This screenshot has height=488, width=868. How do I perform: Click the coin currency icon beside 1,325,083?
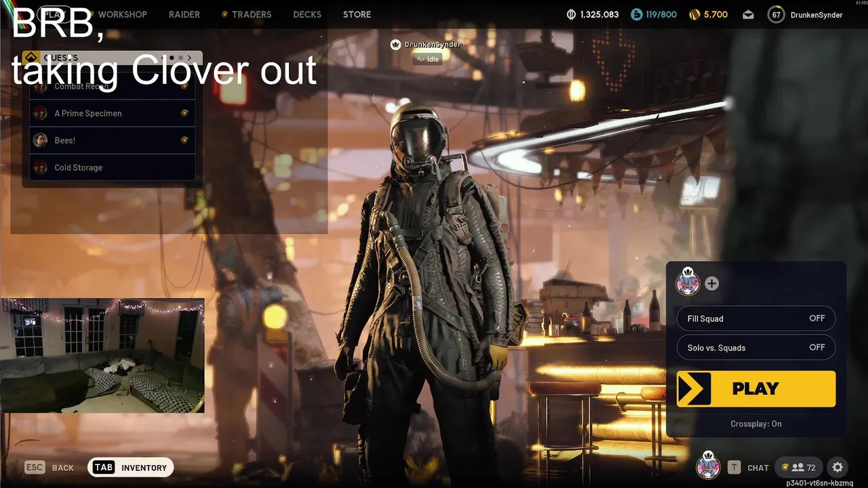click(571, 14)
